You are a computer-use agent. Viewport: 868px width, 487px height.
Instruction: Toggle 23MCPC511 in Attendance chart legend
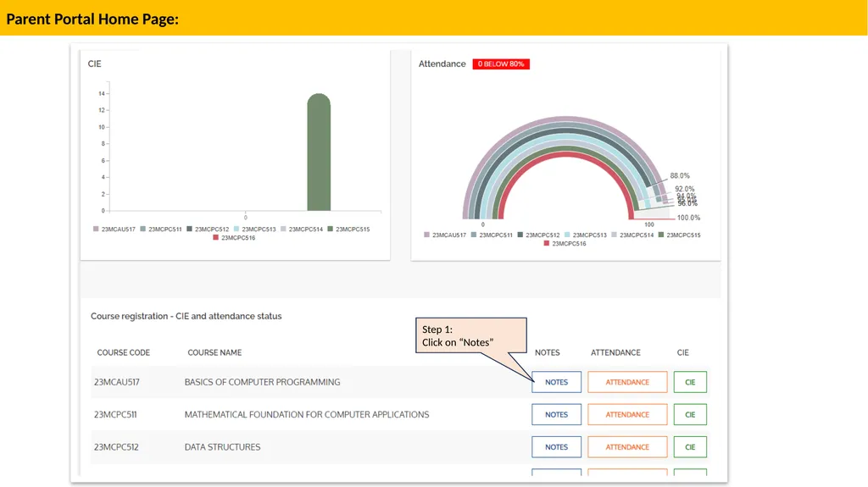(492, 235)
